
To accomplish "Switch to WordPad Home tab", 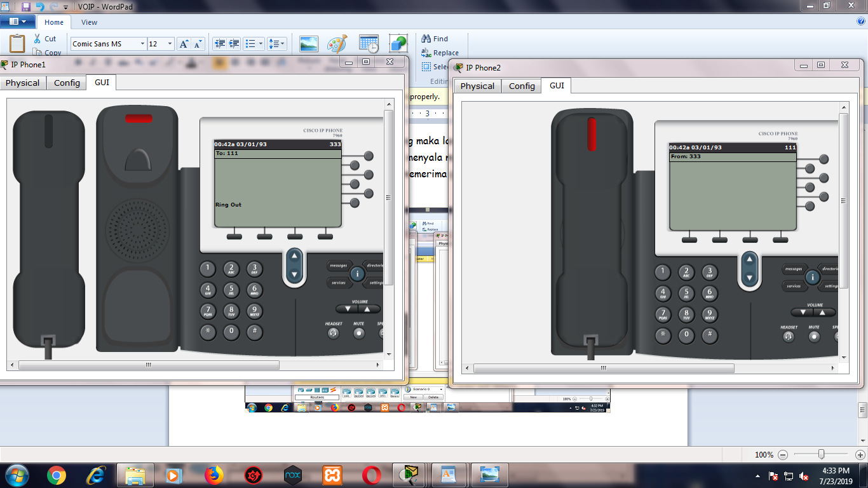I will (54, 22).
